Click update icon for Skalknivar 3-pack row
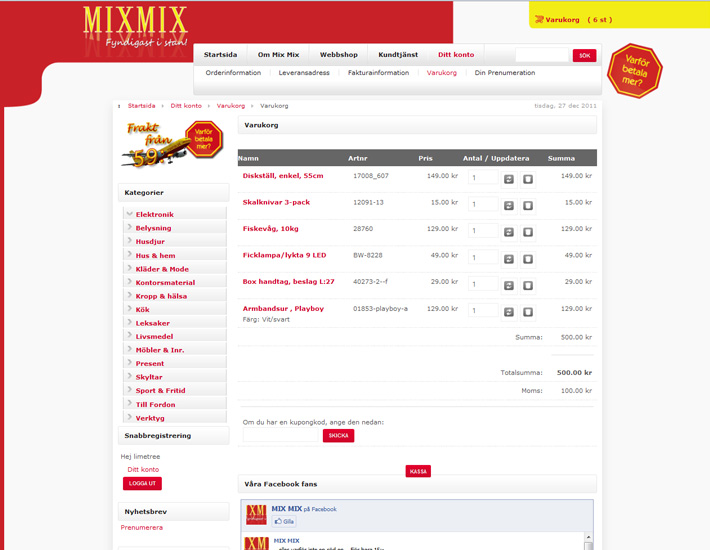 (x=509, y=206)
